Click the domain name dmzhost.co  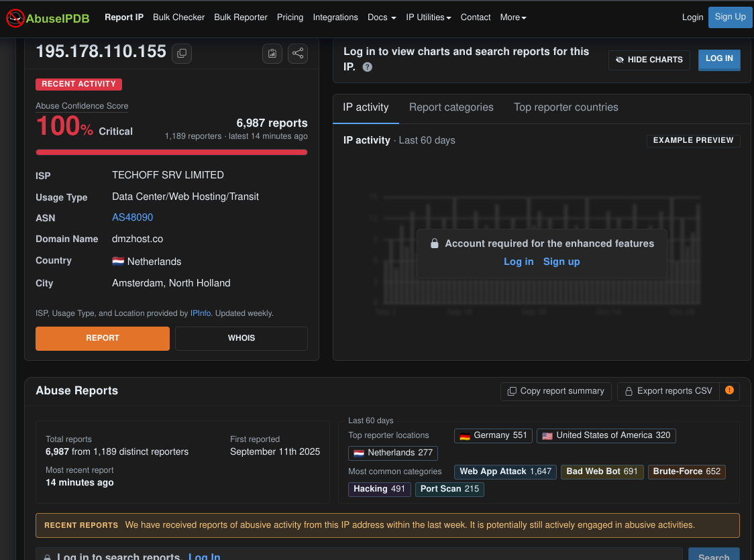click(138, 239)
